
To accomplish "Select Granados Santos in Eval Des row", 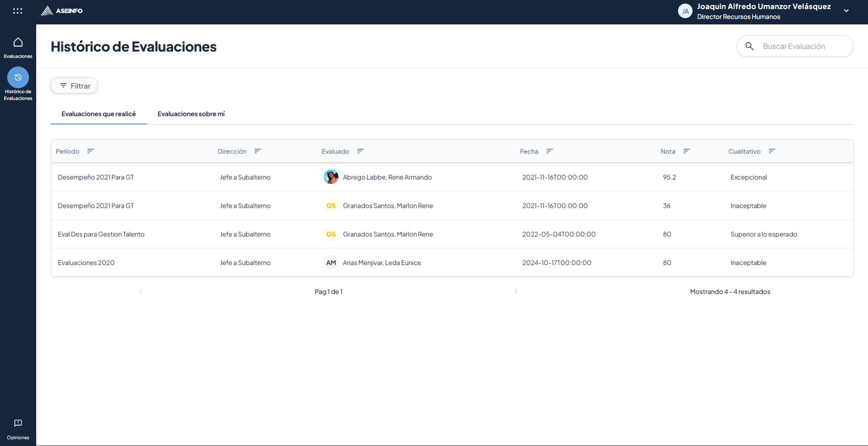I will point(388,234).
